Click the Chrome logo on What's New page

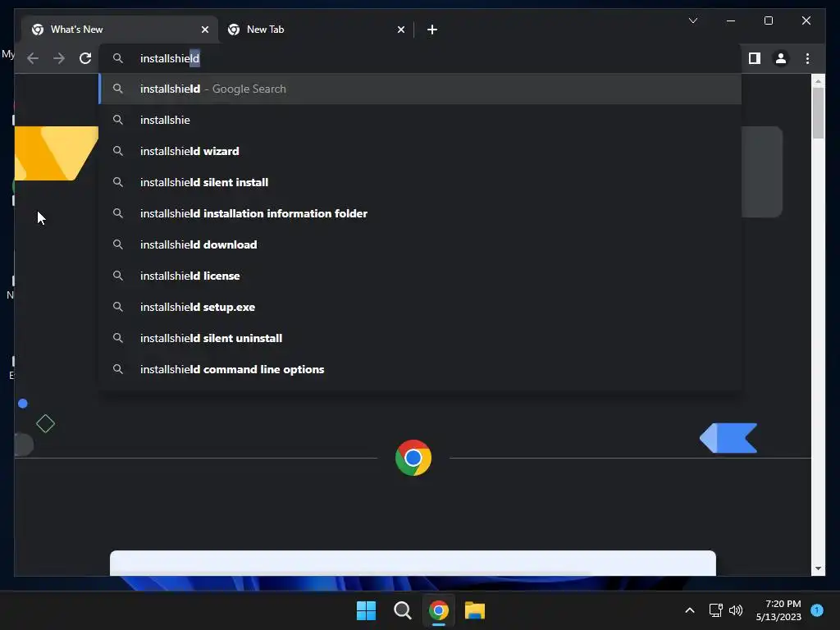pos(413,458)
